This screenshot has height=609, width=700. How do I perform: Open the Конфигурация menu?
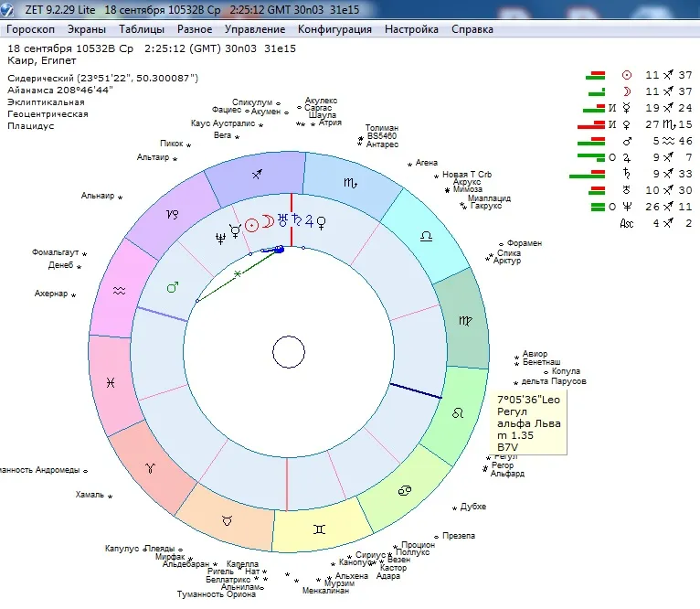pyautogui.click(x=334, y=29)
